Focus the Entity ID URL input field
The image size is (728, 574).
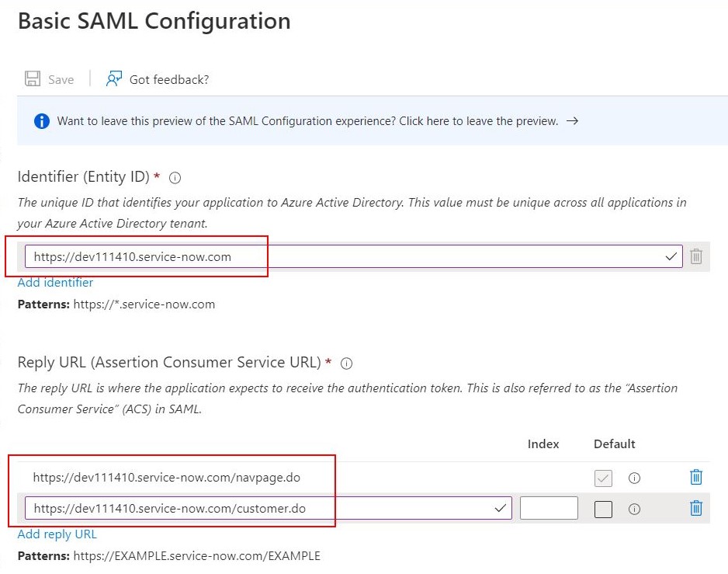[x=353, y=256]
